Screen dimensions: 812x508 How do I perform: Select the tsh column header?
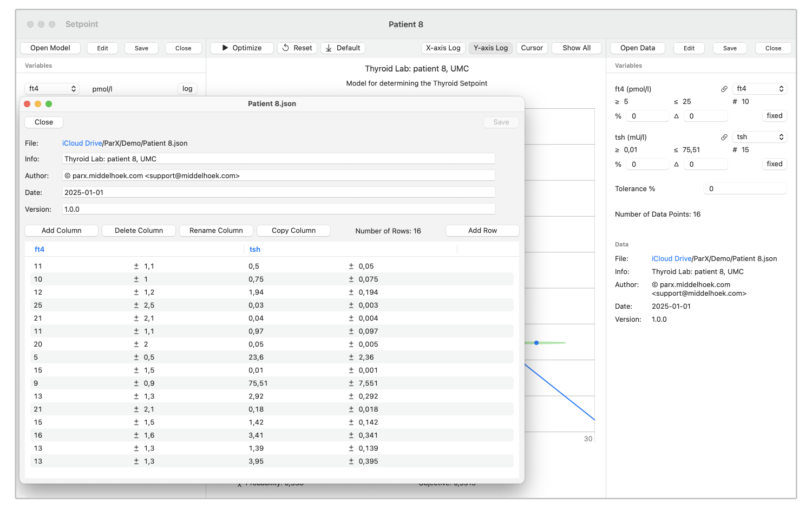pyautogui.click(x=255, y=250)
